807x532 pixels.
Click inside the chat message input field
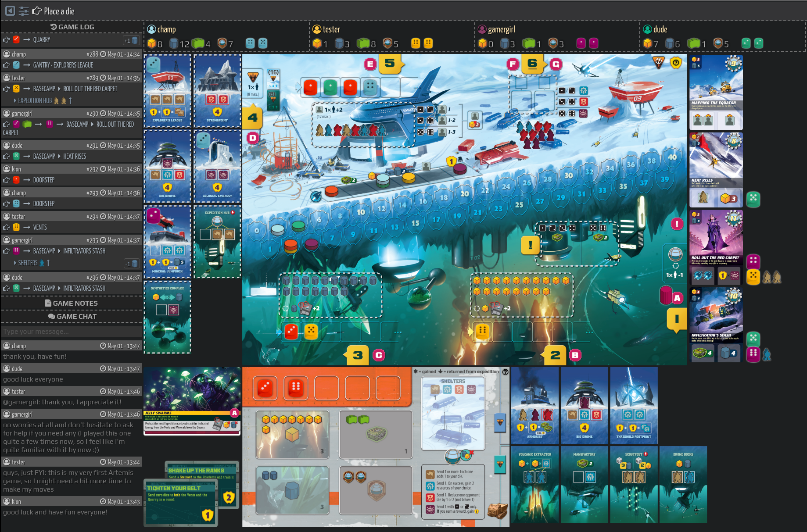pos(72,332)
